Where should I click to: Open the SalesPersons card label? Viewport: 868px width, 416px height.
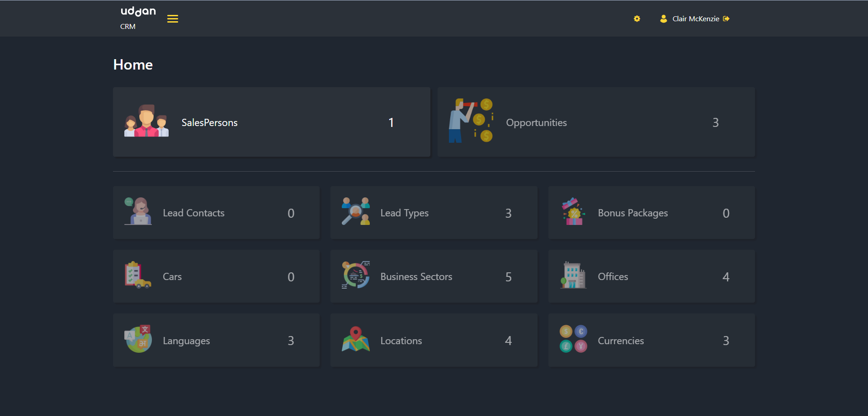[x=209, y=122]
